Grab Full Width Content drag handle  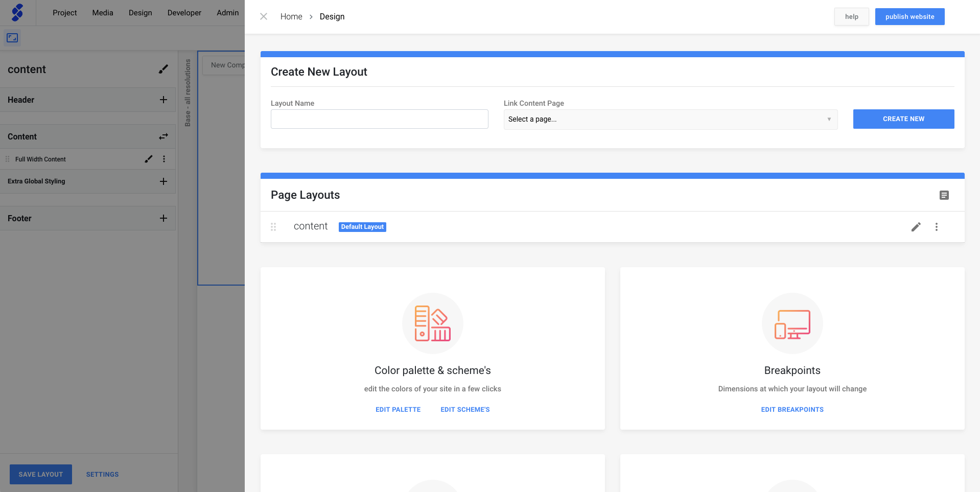(7, 159)
